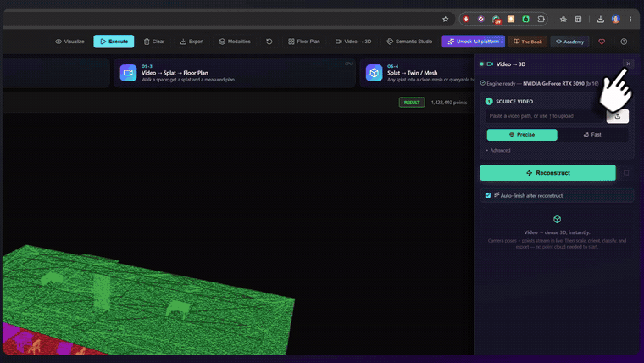Click the Video → Splat → Floor Plan card

click(x=235, y=73)
